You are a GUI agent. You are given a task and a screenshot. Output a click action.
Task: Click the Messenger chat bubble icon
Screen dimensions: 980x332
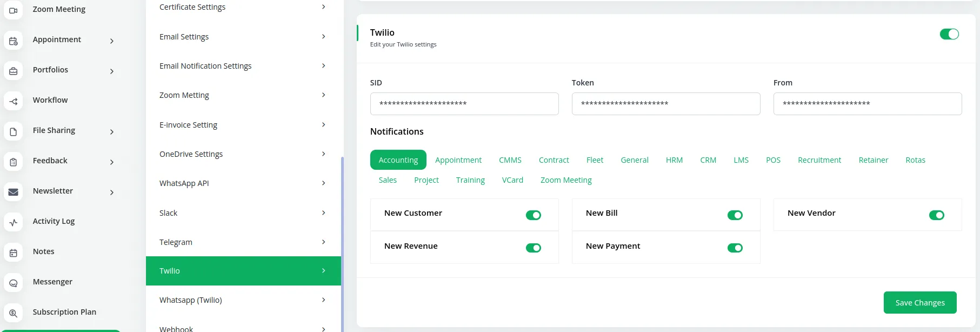click(14, 283)
